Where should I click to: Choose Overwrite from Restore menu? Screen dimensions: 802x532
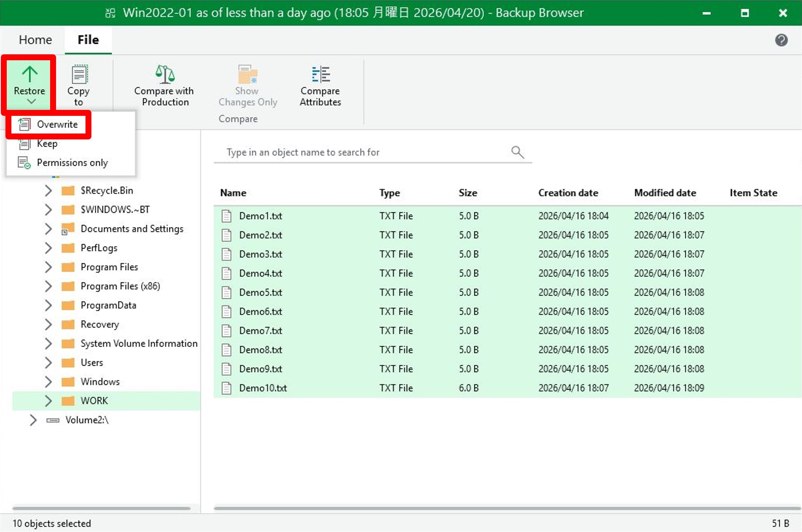pyautogui.click(x=48, y=124)
